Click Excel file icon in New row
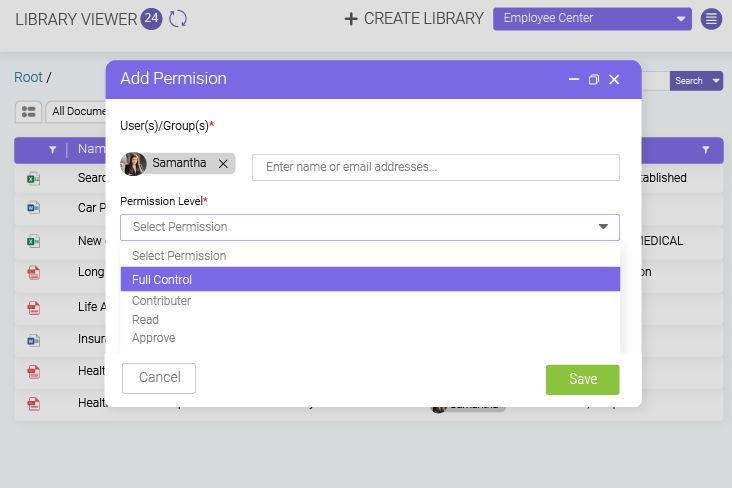 33,241
